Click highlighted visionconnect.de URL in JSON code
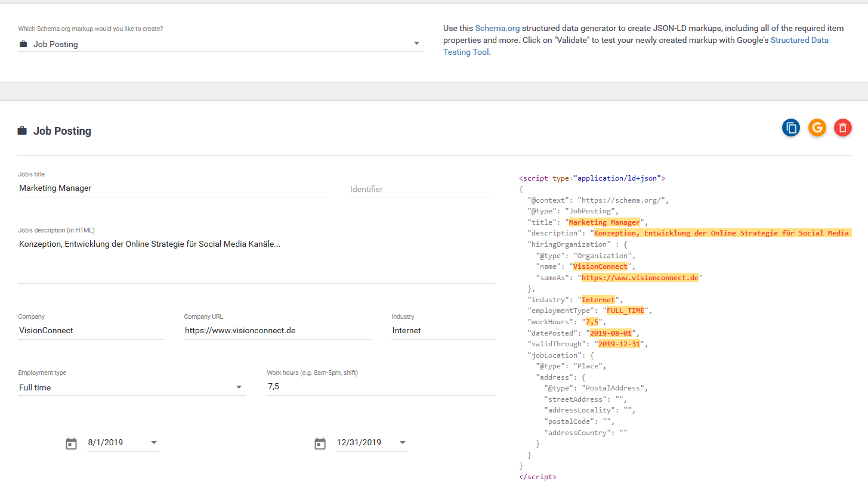Viewport: 868px width, 484px height. (x=640, y=278)
